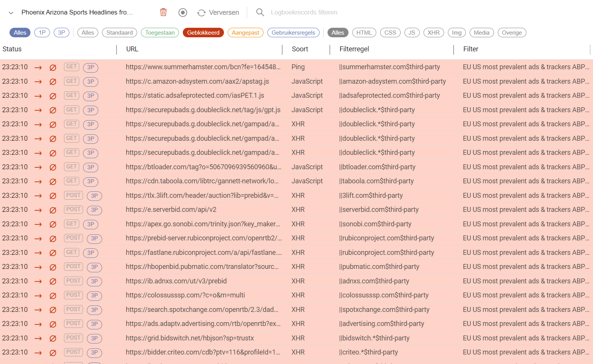The height and width of the screenshot is (364, 593).
Task: Select the ||adnxs.com$third-party filter rule
Action: [x=374, y=281]
